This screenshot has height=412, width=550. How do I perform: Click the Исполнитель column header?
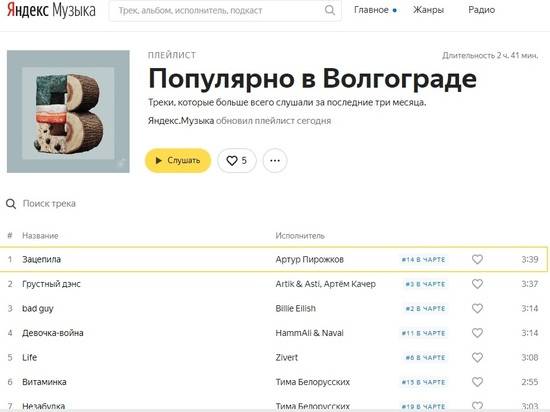(300, 236)
